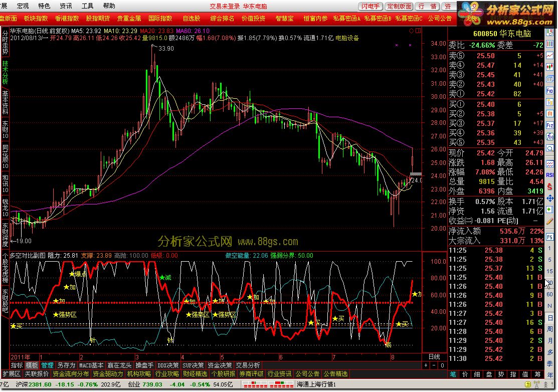Click the 0 reset button below chart

click(442, 365)
